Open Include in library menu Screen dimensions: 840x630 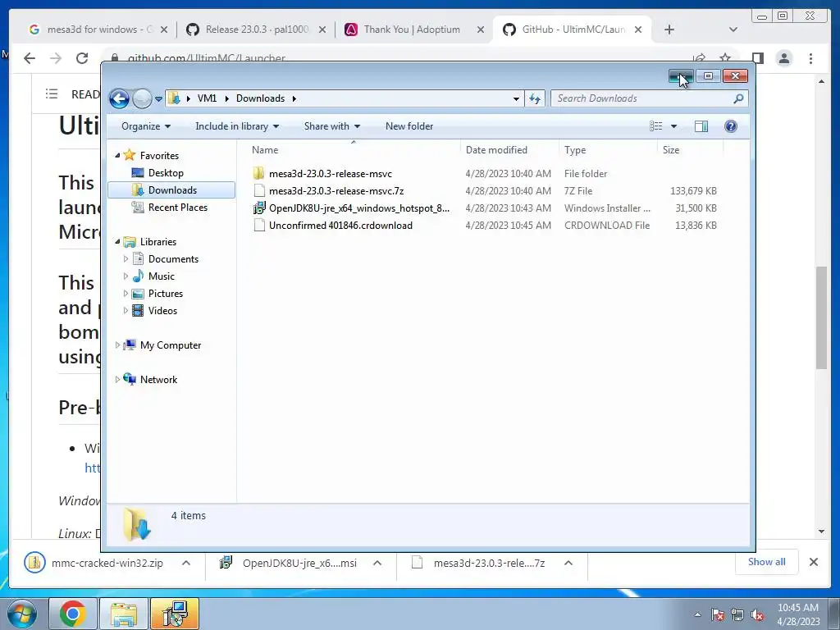tap(237, 126)
